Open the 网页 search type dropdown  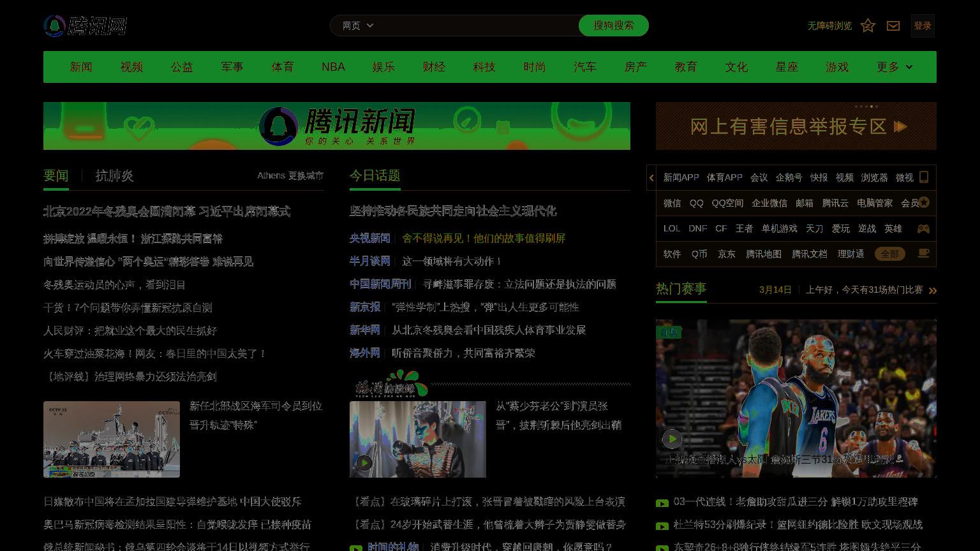[x=358, y=26]
